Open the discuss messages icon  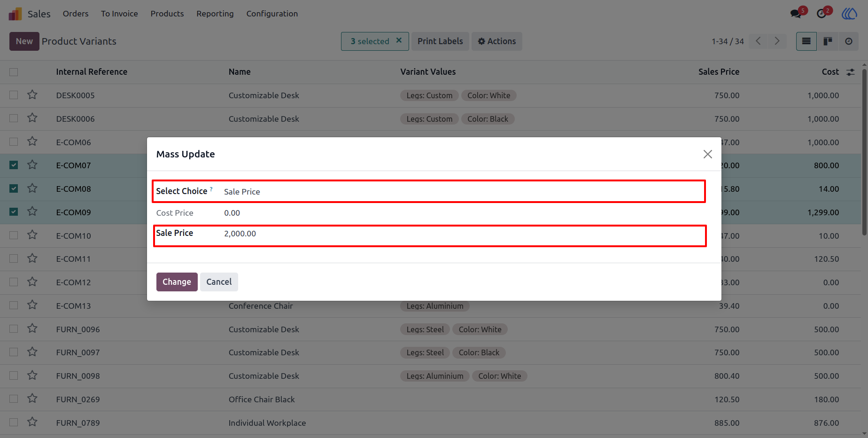pyautogui.click(x=796, y=14)
